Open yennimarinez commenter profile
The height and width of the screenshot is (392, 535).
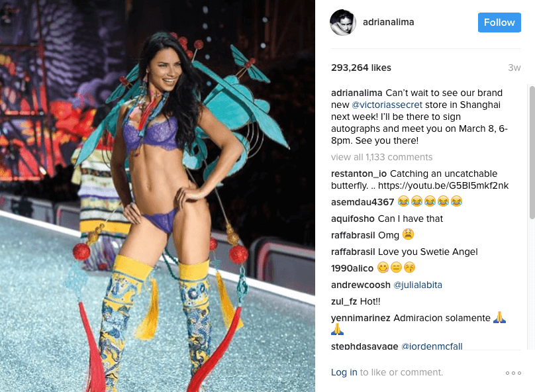click(x=361, y=318)
